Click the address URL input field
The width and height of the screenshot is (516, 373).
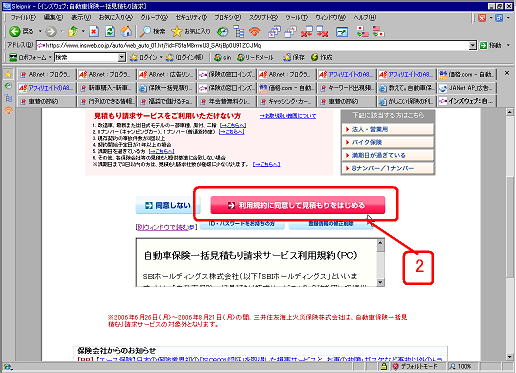252,45
